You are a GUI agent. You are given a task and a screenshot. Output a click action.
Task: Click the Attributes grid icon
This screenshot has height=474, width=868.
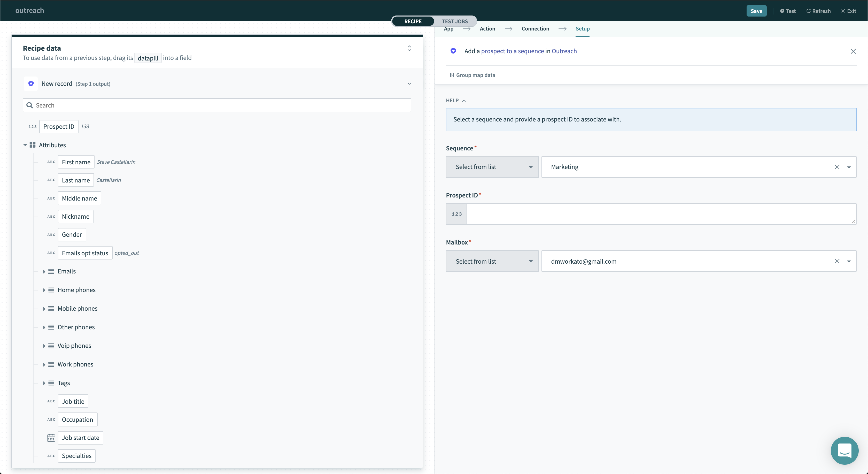pos(33,145)
